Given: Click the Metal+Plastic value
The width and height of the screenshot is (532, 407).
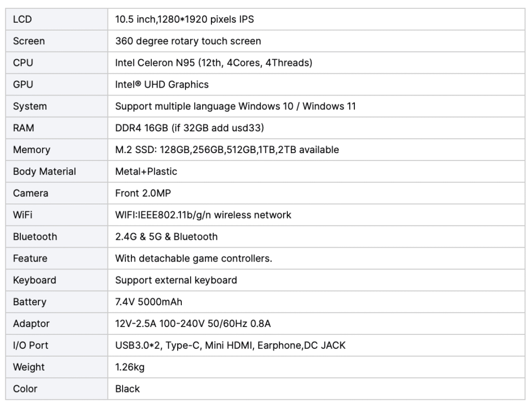Looking at the screenshot, I should point(146,171).
